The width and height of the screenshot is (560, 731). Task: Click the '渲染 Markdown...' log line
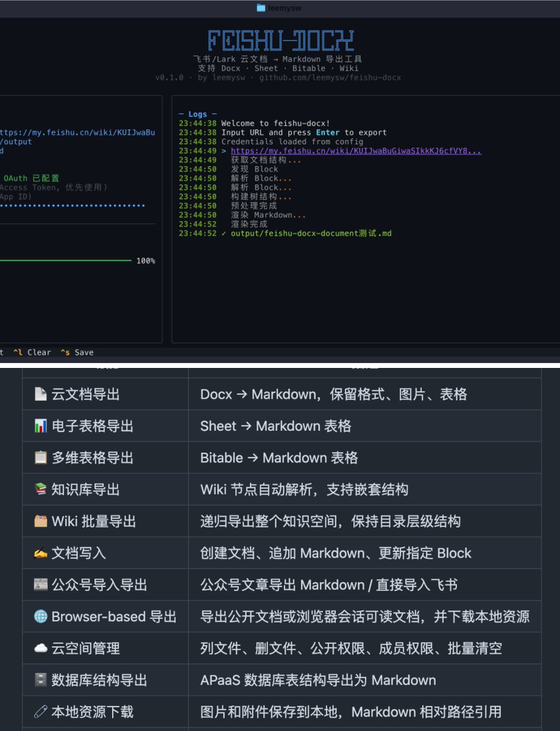pyautogui.click(x=268, y=215)
